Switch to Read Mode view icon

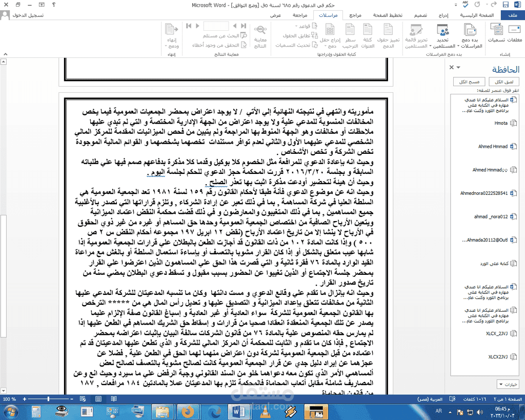point(114,399)
